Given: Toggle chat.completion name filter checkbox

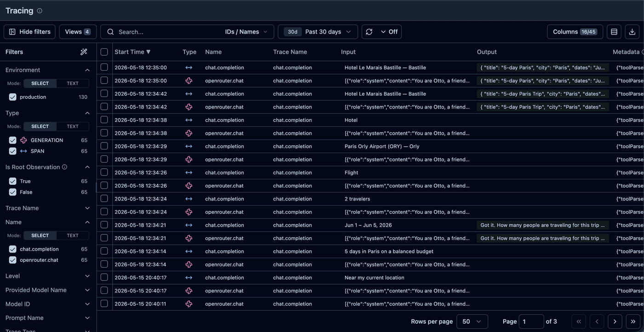Looking at the screenshot, I should [x=12, y=249].
